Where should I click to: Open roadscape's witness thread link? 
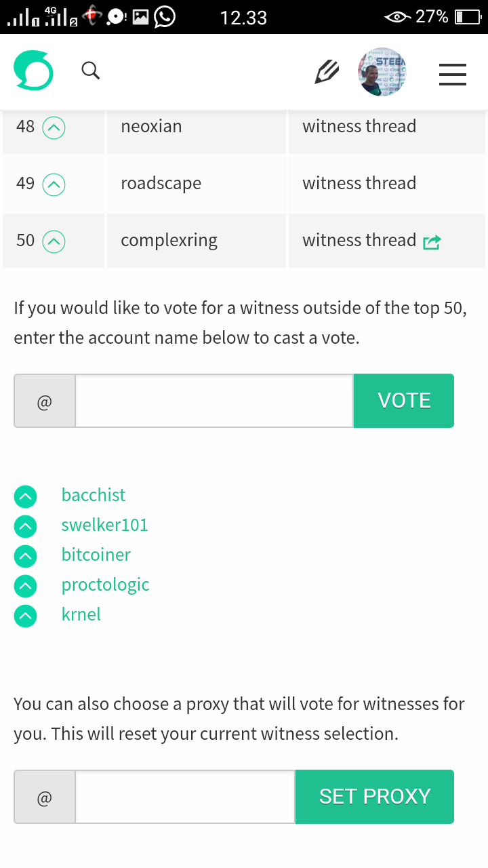(x=359, y=183)
